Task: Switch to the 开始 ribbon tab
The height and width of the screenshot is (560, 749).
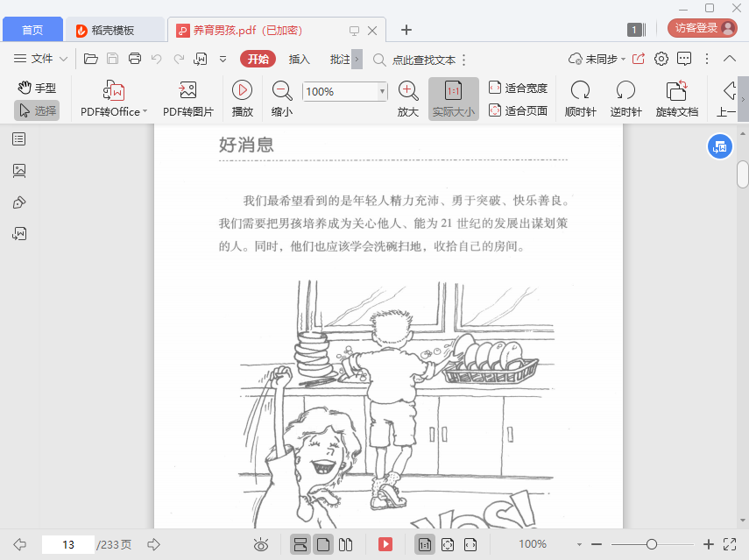Action: (x=258, y=60)
